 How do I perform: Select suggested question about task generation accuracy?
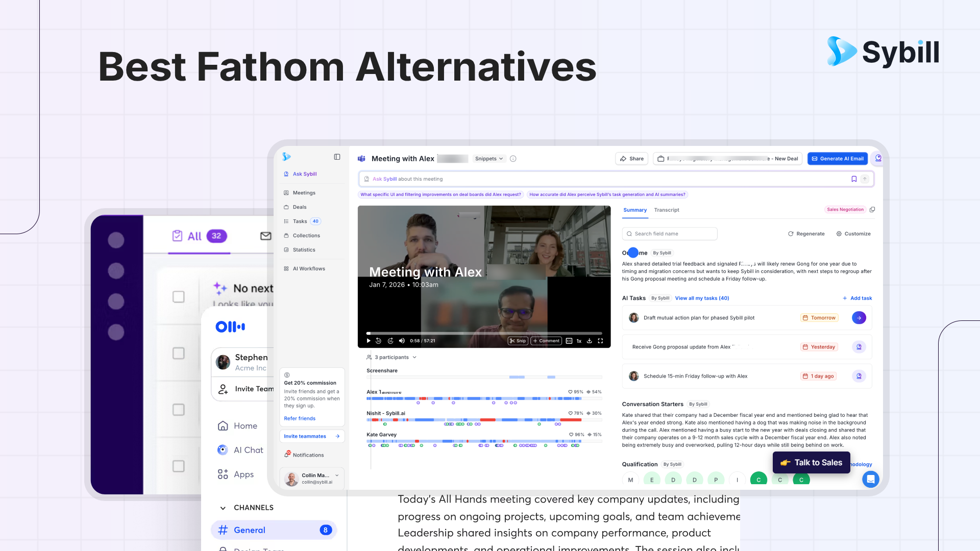click(x=607, y=194)
